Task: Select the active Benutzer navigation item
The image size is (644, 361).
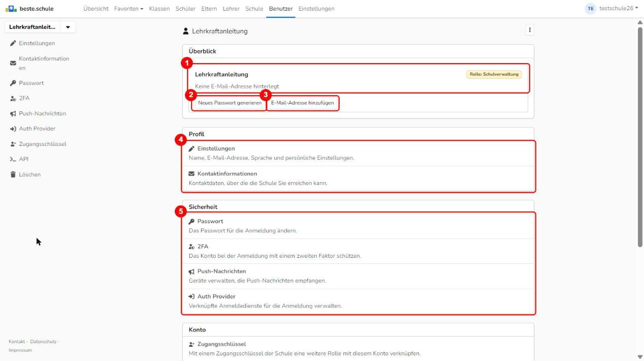Action: (281, 9)
